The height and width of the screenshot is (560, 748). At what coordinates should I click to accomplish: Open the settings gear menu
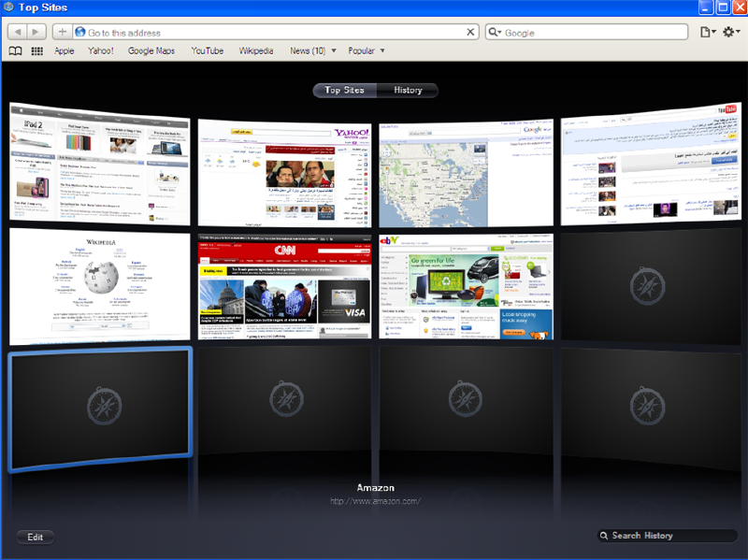coord(731,32)
